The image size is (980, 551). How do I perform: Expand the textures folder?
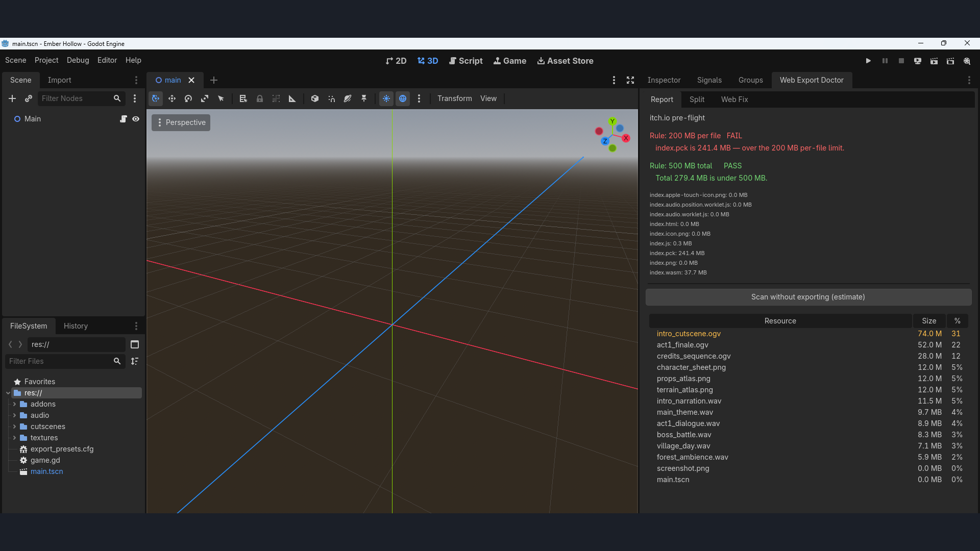click(14, 438)
